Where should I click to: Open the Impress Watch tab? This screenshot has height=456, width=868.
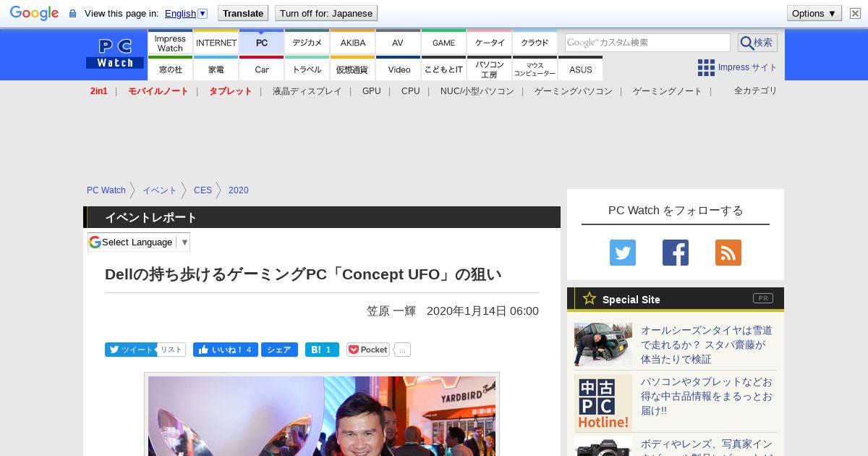coord(170,43)
